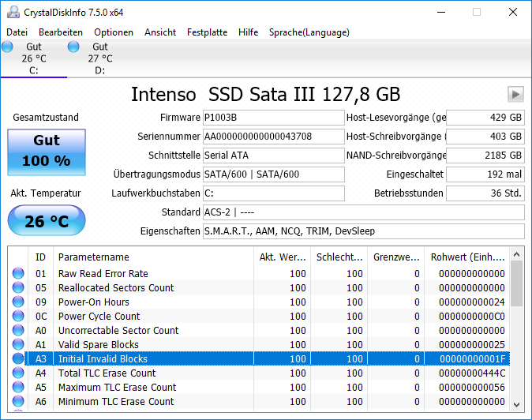Click status orb of Power-On Hours row
This screenshot has width=532, height=420.
[18, 302]
